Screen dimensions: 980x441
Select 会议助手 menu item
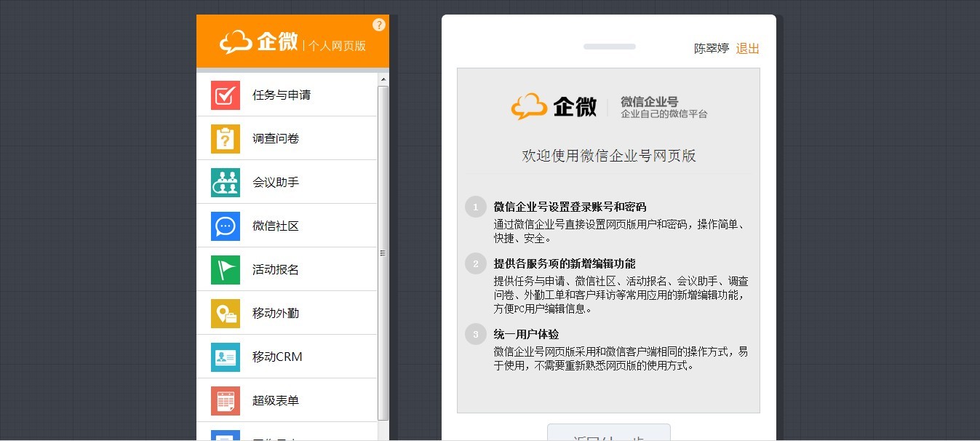tap(287, 182)
